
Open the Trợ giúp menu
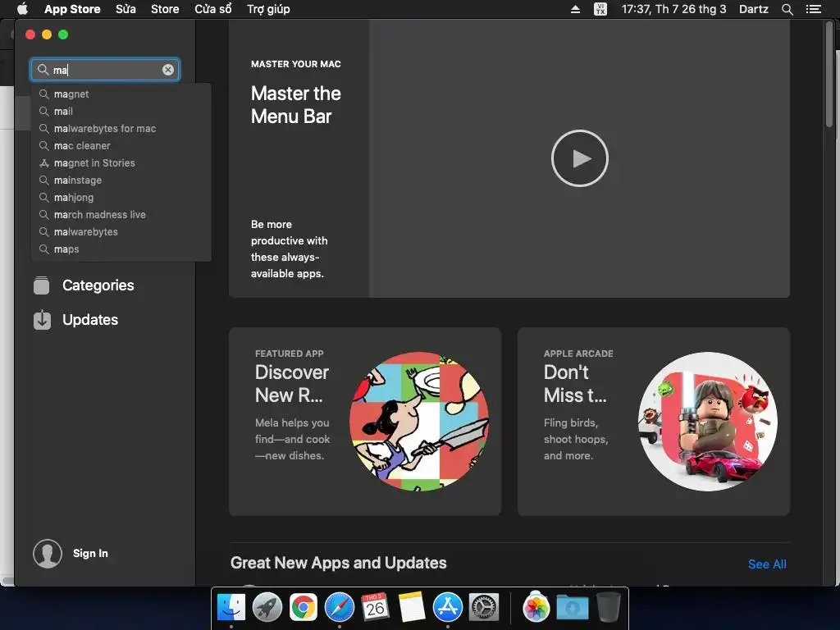pos(268,9)
